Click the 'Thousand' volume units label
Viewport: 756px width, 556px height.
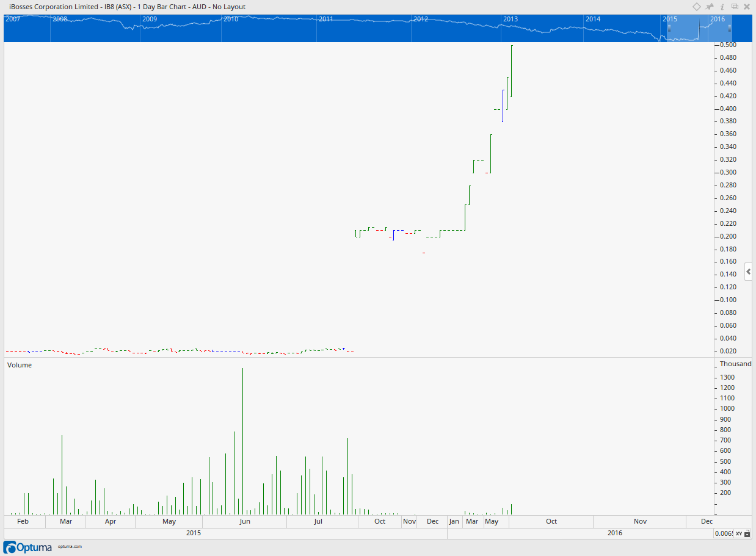[x=735, y=364]
